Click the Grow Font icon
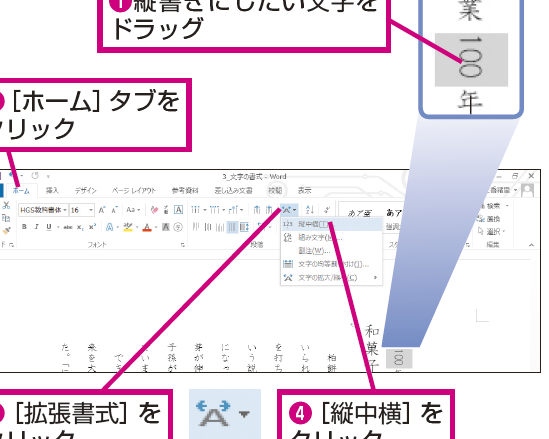 coord(102,210)
